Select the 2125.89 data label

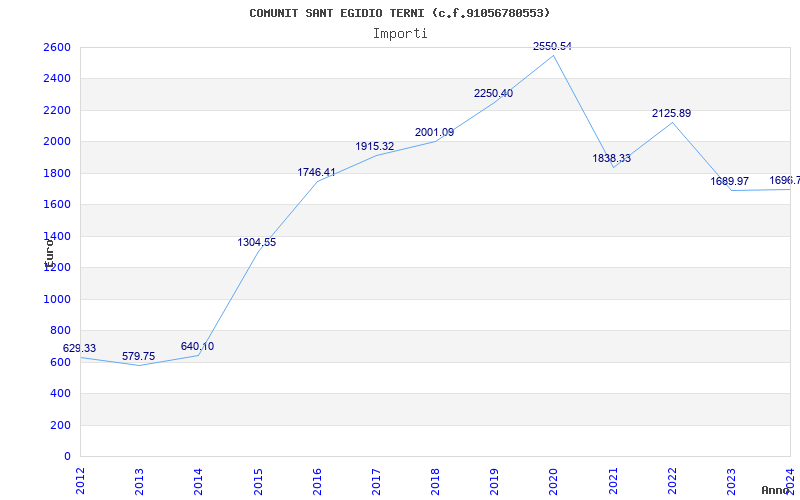pyautogui.click(x=671, y=113)
